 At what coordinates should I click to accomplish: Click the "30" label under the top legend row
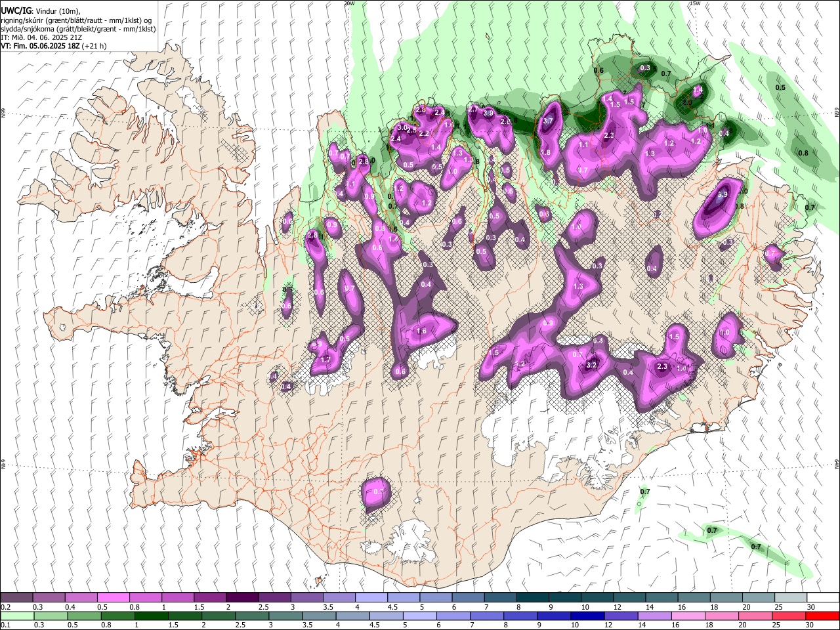[810, 607]
